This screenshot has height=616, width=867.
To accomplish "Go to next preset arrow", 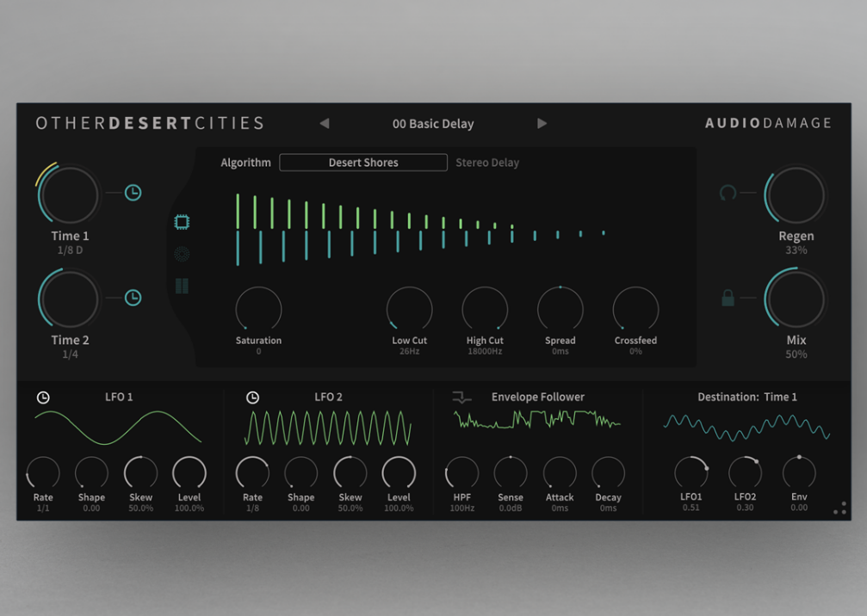I will coord(542,123).
